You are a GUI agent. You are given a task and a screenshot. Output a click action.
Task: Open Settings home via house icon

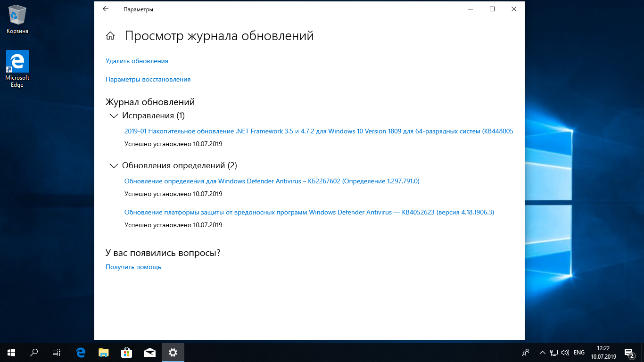(110, 36)
